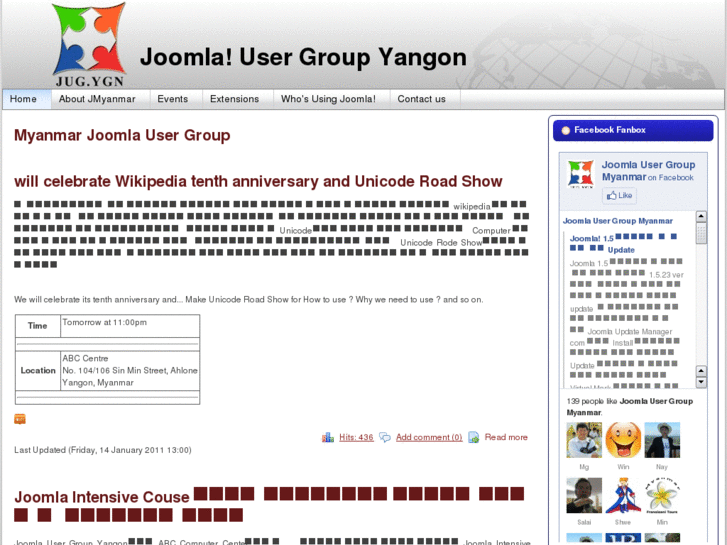
Task: Click the comment bubble icon
Action: click(385, 437)
